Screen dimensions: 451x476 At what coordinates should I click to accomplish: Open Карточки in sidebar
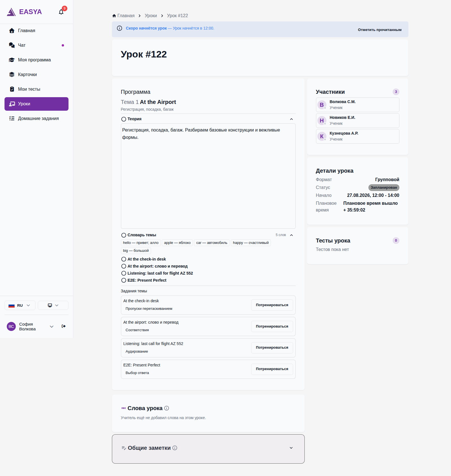36,74
